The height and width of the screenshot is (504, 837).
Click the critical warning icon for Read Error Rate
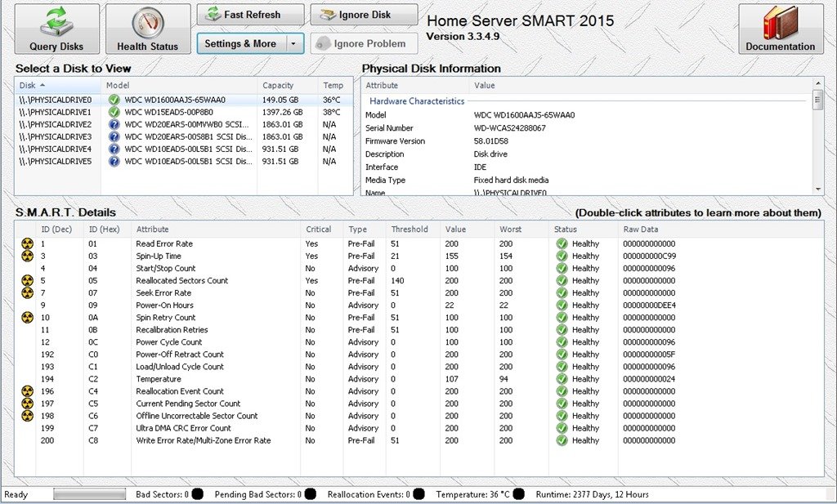click(x=27, y=243)
